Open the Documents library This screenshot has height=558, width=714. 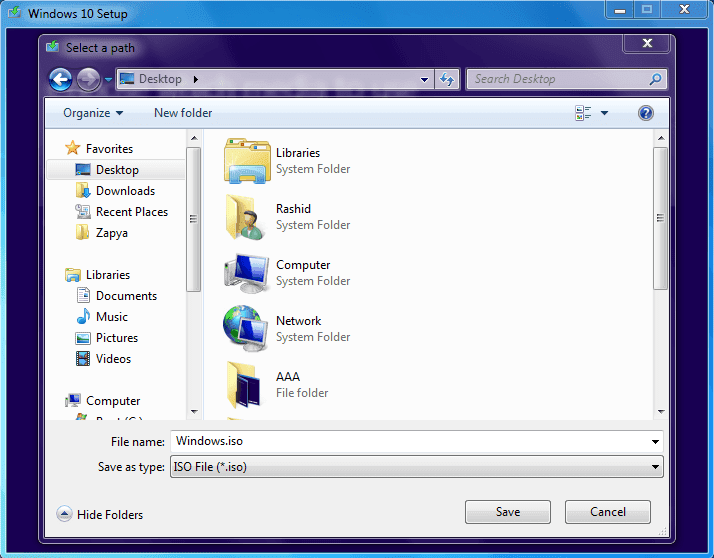point(126,296)
